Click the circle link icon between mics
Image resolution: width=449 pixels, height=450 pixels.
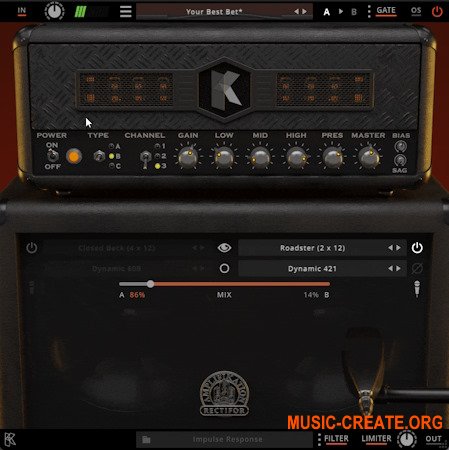pyautogui.click(x=224, y=268)
